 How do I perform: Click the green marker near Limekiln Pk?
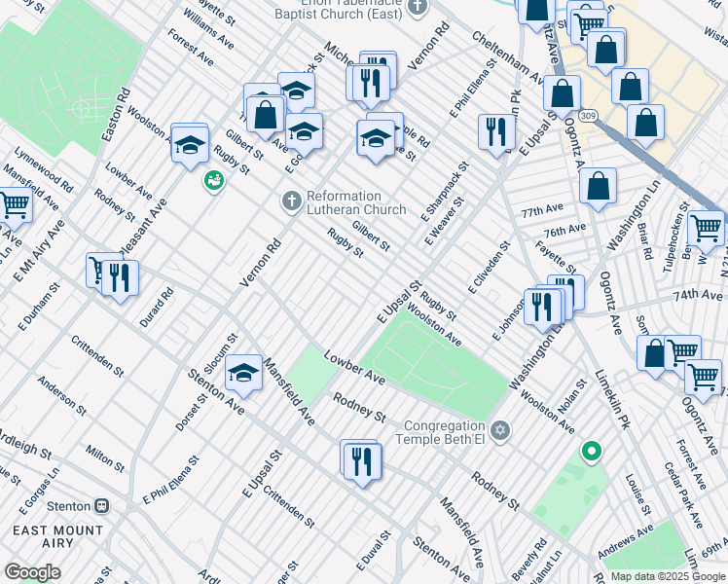[x=590, y=452]
